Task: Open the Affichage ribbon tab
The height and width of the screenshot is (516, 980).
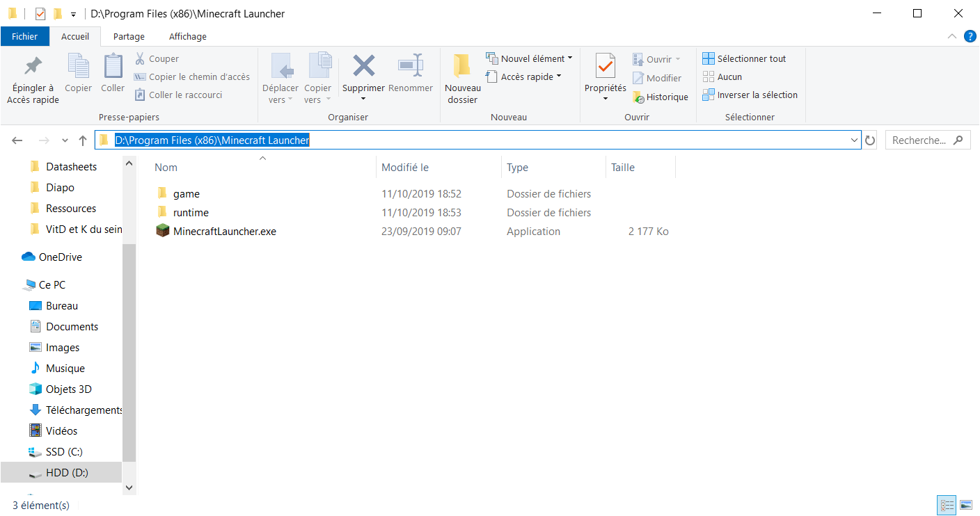Action: pyautogui.click(x=187, y=37)
